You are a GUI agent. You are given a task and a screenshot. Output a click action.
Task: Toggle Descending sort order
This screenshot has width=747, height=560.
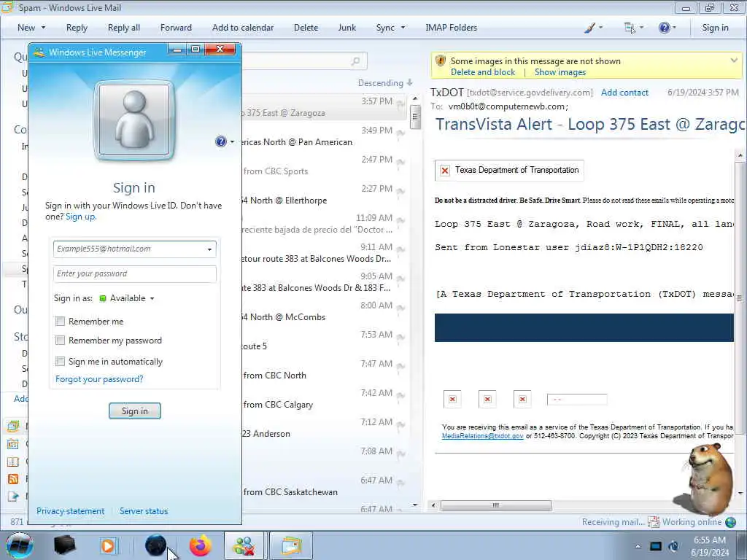click(x=385, y=83)
